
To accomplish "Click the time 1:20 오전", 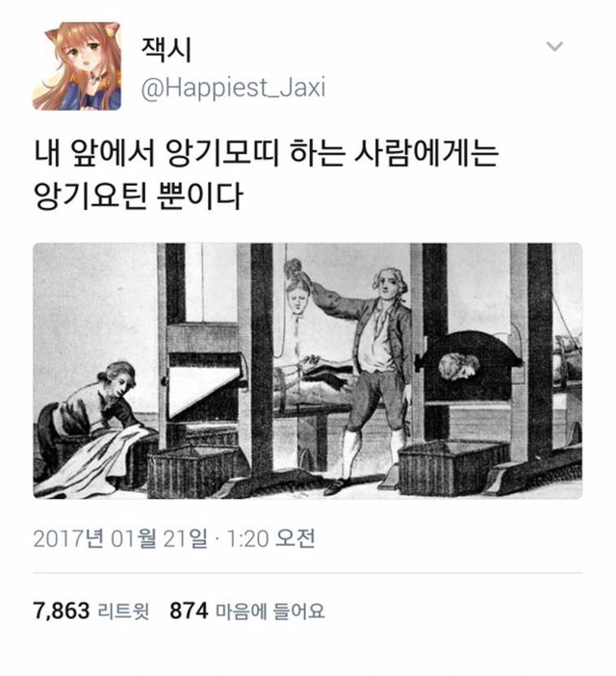I will pyautogui.click(x=270, y=538).
